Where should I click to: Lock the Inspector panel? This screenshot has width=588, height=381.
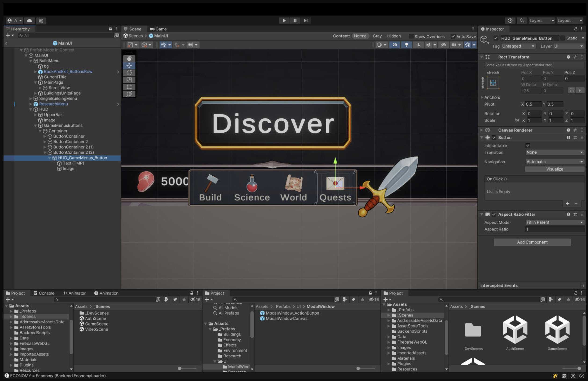(x=576, y=29)
